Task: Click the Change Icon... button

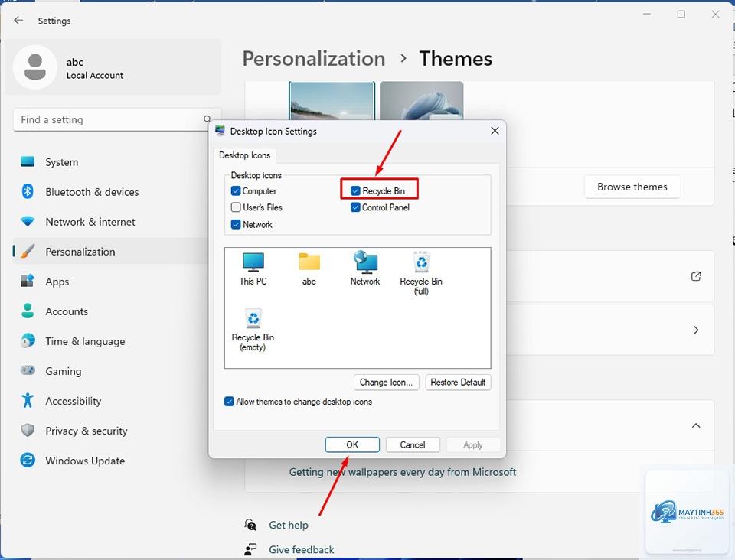Action: (x=386, y=382)
